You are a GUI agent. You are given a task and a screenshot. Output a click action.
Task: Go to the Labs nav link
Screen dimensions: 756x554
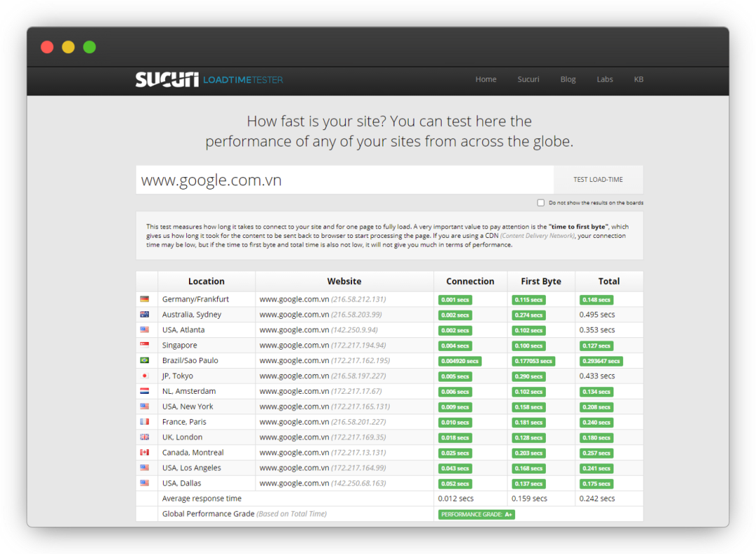(605, 80)
